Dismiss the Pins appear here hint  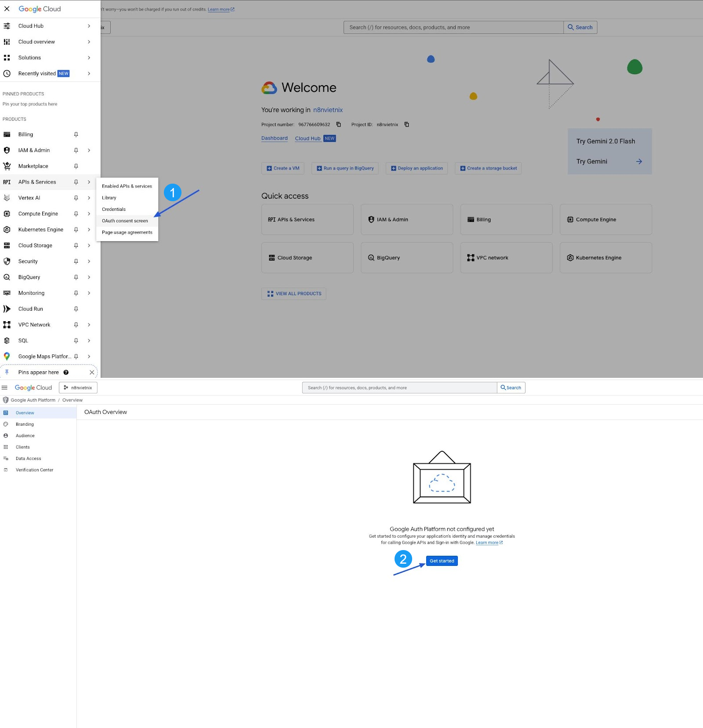[92, 373]
